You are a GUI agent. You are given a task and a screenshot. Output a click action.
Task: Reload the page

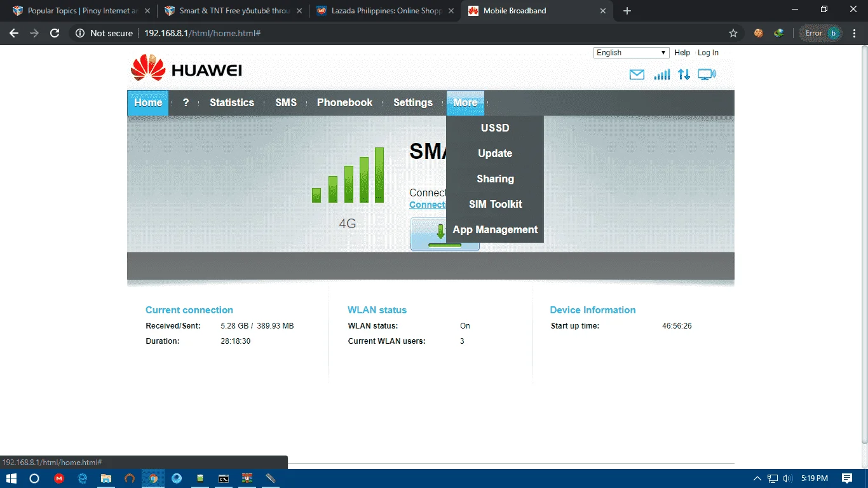pyautogui.click(x=55, y=33)
